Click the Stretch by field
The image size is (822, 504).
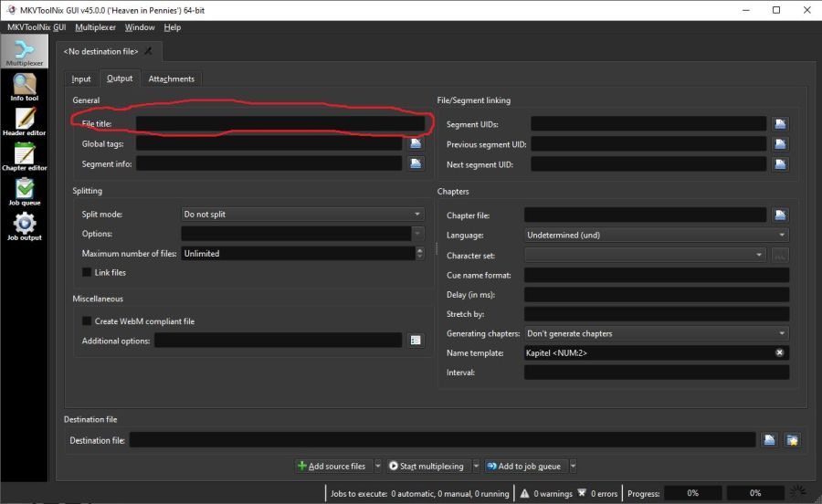click(x=657, y=314)
